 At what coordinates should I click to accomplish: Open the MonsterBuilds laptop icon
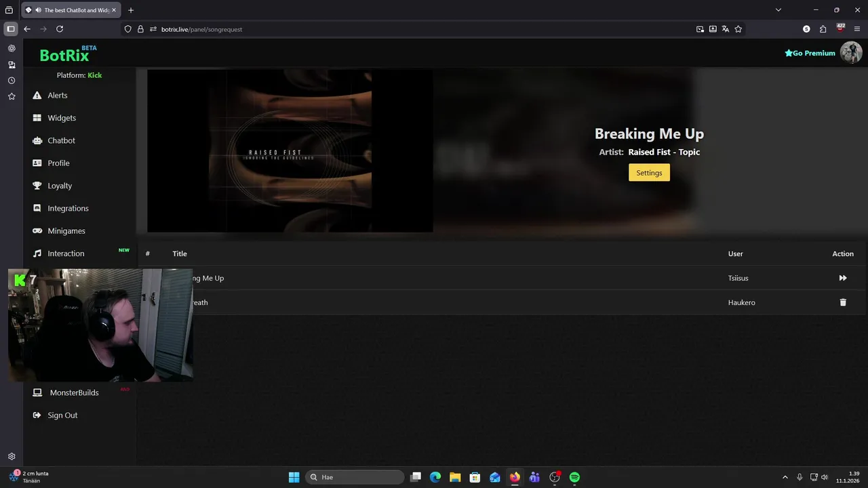(x=37, y=392)
